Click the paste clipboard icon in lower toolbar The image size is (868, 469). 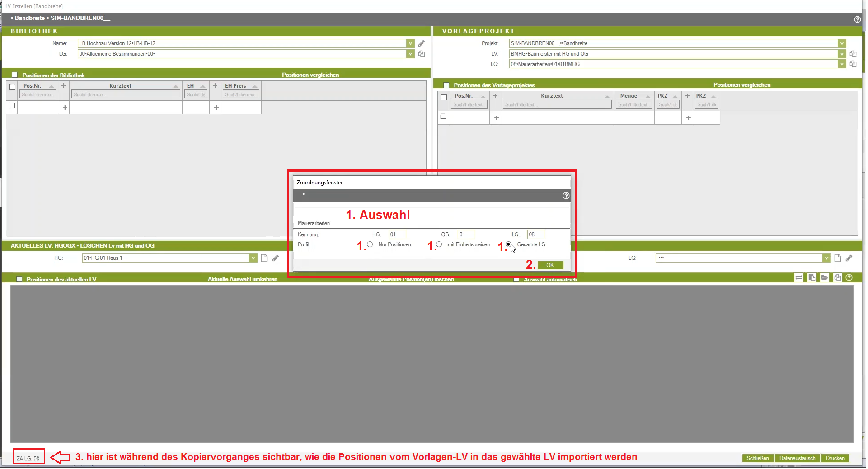click(812, 278)
